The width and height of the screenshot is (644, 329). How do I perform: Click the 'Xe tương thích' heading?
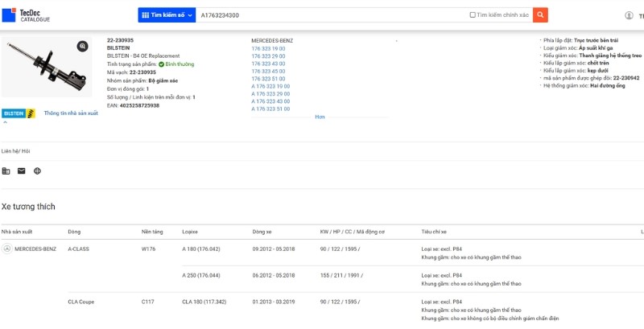pos(28,207)
